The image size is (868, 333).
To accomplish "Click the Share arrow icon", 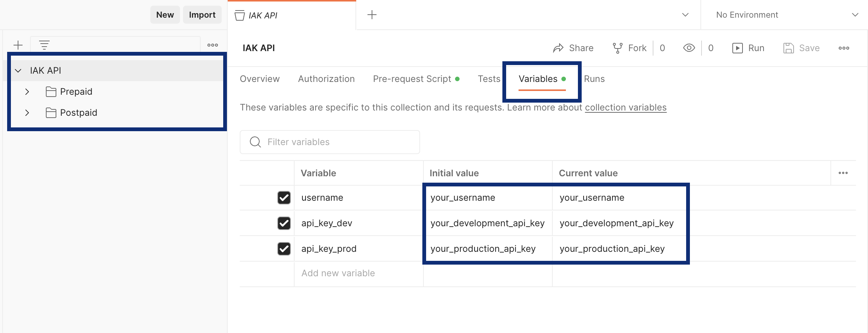I will click(558, 48).
